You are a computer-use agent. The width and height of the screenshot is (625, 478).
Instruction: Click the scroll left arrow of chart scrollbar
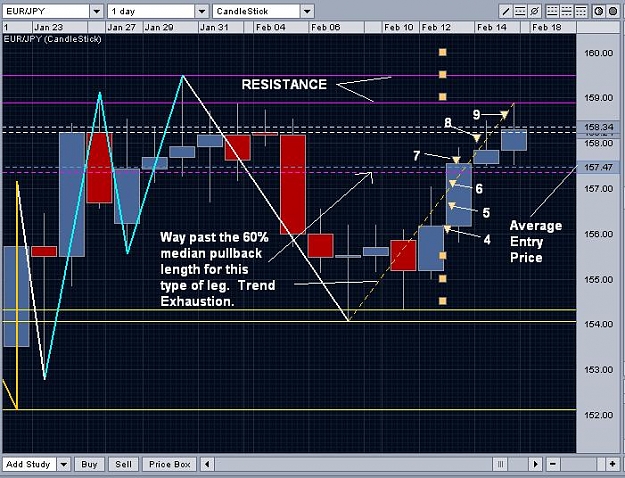(x=206, y=464)
